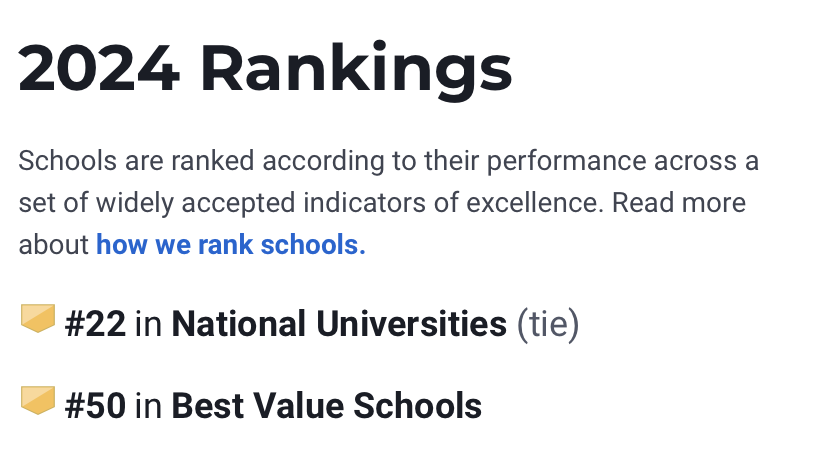The image size is (814, 456).
Task: Click the 'indicators of excellence' phrase
Action: pos(454,203)
